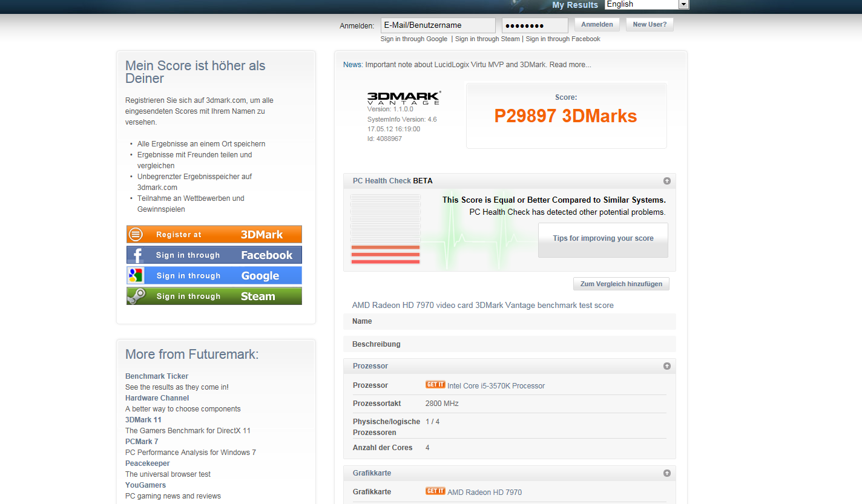Click the Physische/logische Prozessoren value 1 / 4
This screenshot has width=862, height=504.
point(432,421)
